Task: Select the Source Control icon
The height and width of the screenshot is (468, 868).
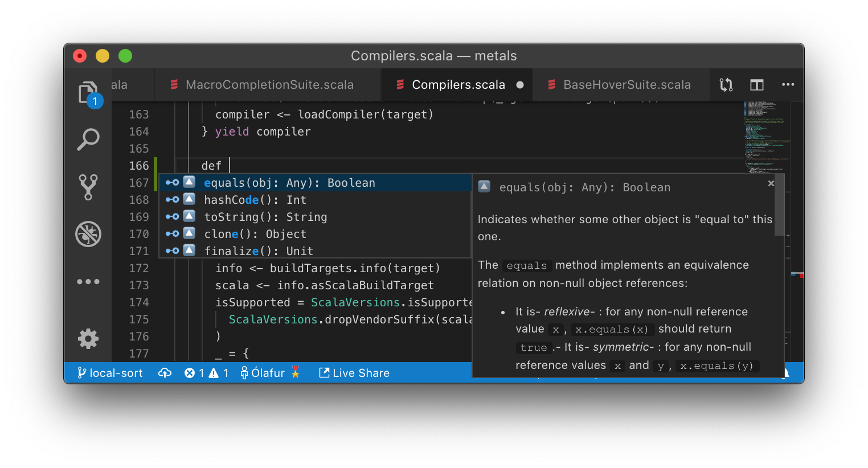Action: coord(88,187)
